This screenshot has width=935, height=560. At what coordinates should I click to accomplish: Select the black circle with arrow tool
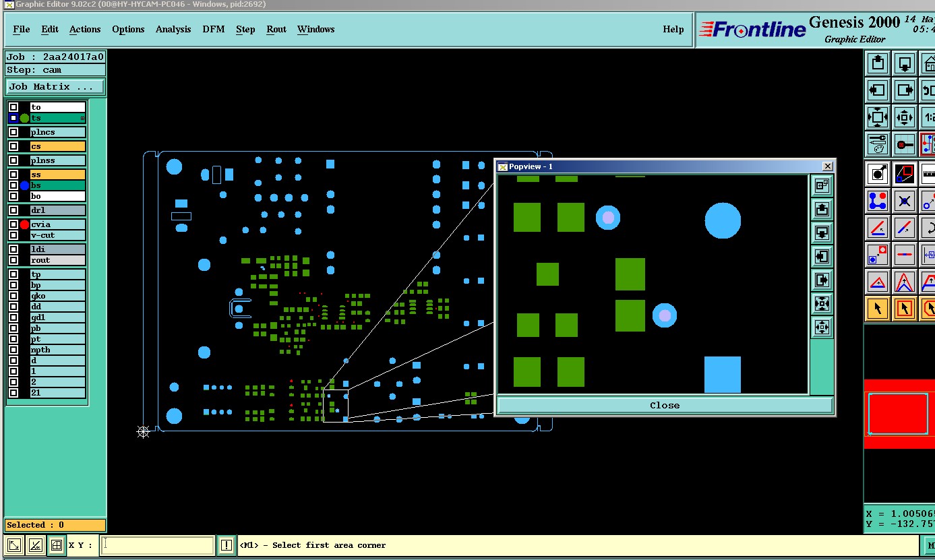click(877, 174)
